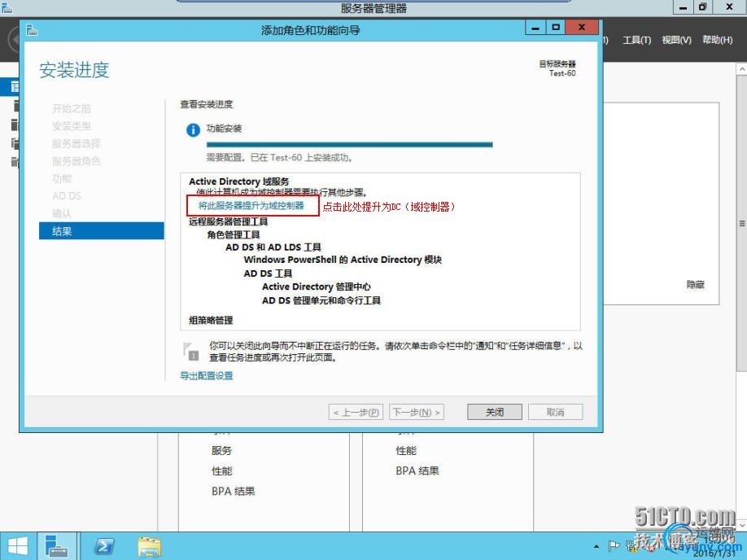Viewport: 747px width, 560px height.
Task: Select 'AD DS 和 AD LDS 工具' row
Action: click(x=273, y=247)
